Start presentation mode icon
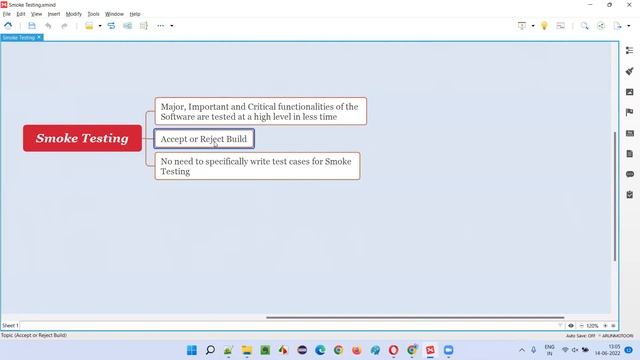 [522, 26]
